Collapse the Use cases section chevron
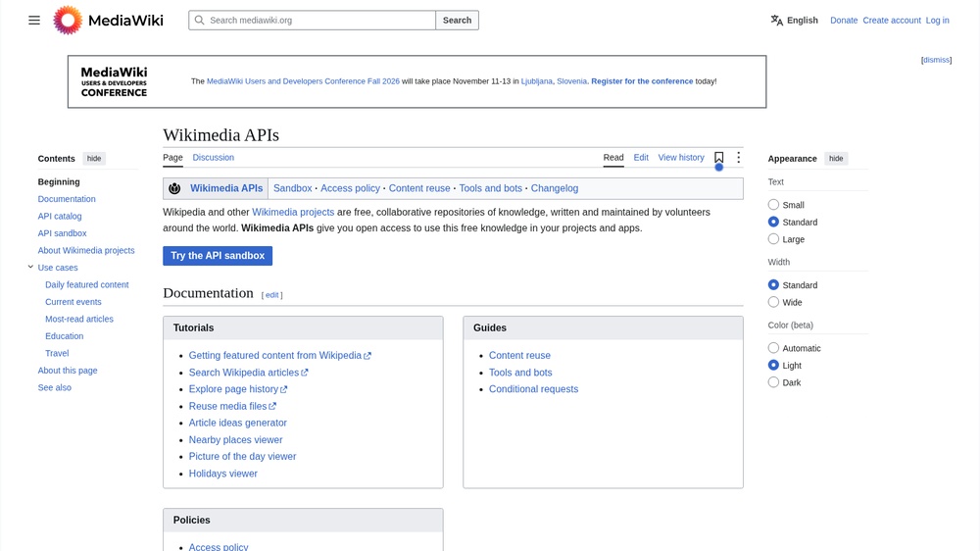The width and height of the screenshot is (980, 551). (30, 267)
